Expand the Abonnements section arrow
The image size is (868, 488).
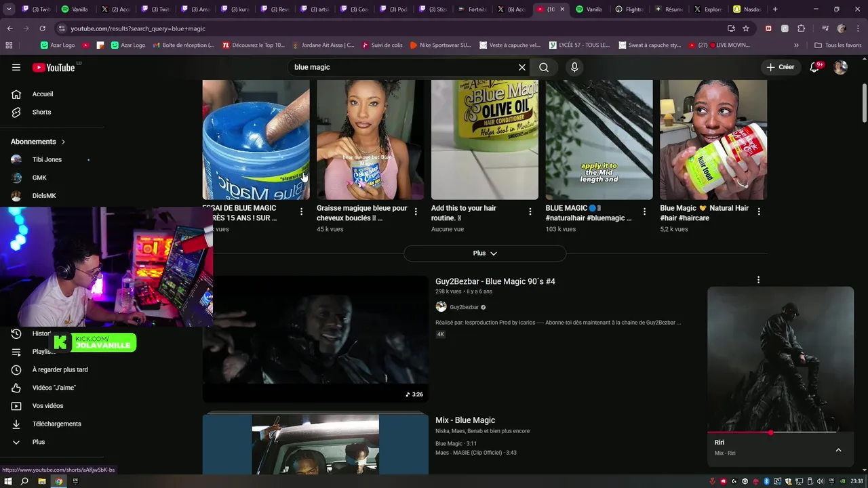(63, 142)
